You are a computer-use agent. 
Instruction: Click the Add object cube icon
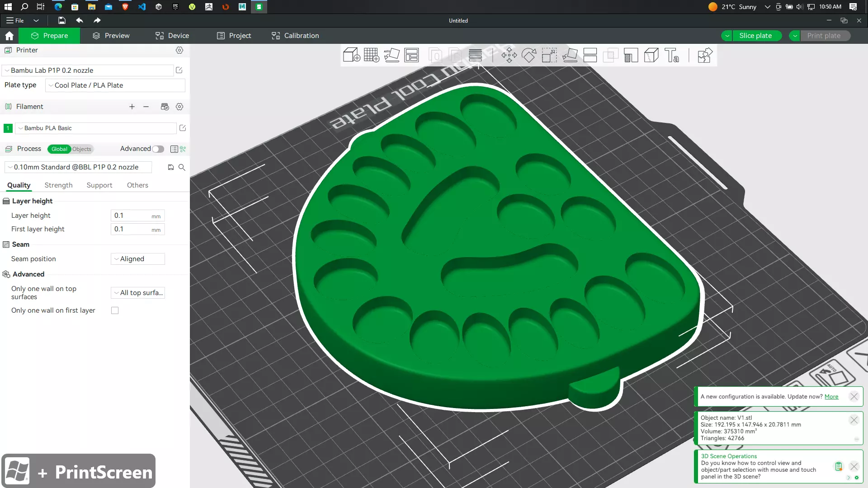(x=351, y=55)
